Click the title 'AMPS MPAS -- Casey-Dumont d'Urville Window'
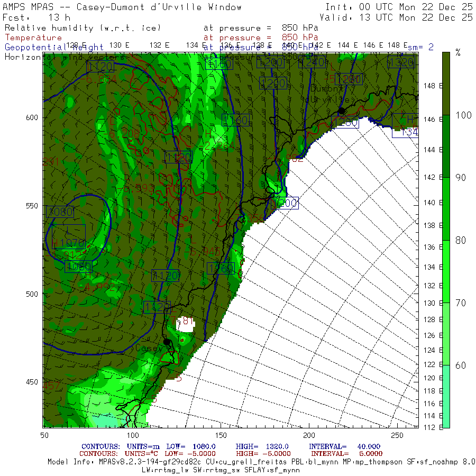 (x=122, y=7)
